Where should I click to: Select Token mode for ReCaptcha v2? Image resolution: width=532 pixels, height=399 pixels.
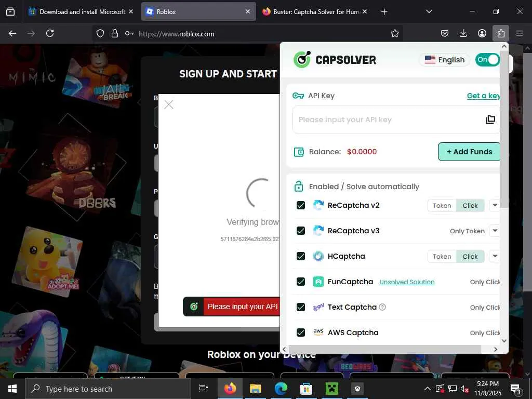pyautogui.click(x=442, y=206)
